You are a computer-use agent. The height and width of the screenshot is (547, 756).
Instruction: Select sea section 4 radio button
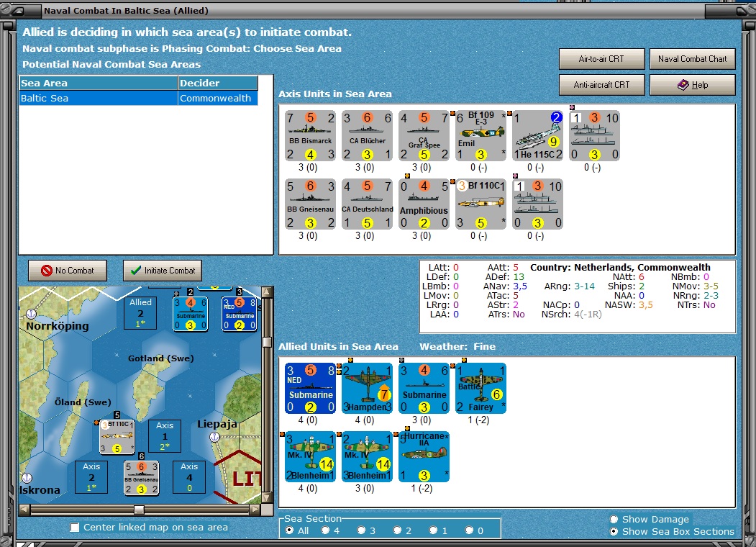pyautogui.click(x=325, y=530)
